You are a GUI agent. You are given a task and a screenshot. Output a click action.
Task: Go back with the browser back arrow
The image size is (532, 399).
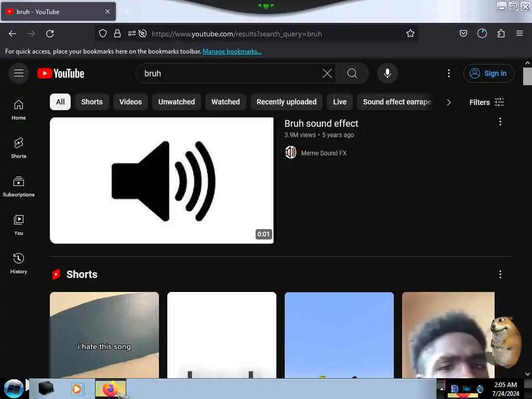tap(12, 34)
